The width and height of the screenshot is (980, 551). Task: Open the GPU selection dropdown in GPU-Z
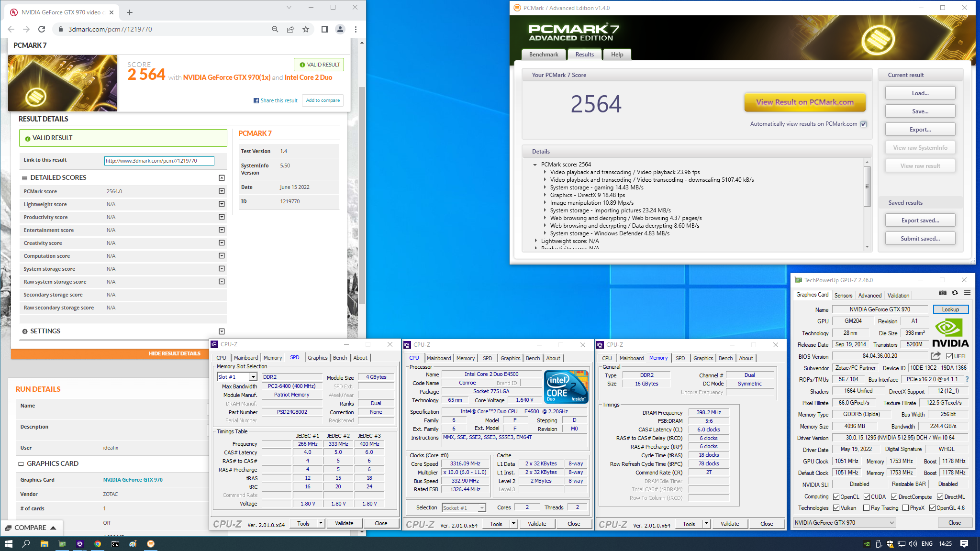[x=845, y=523]
